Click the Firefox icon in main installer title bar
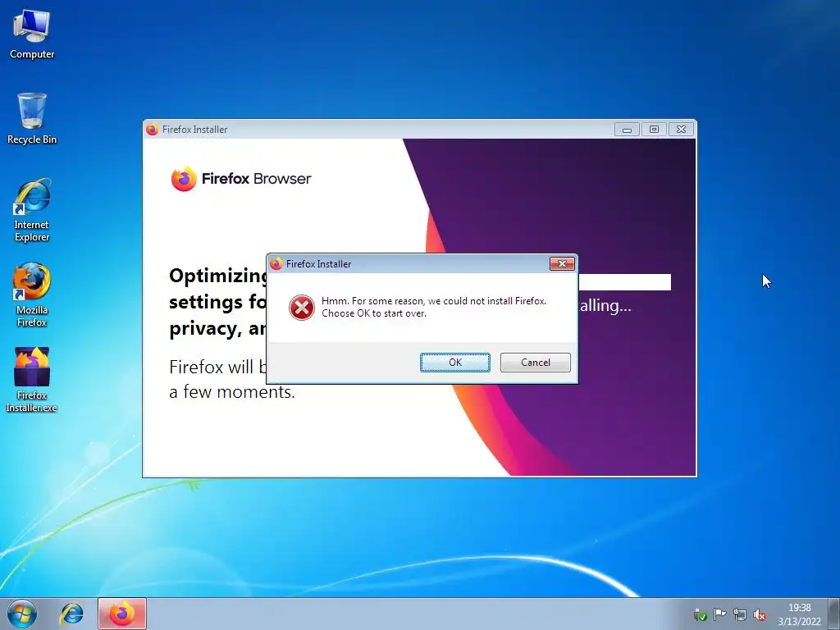This screenshot has width=840, height=630. click(152, 129)
